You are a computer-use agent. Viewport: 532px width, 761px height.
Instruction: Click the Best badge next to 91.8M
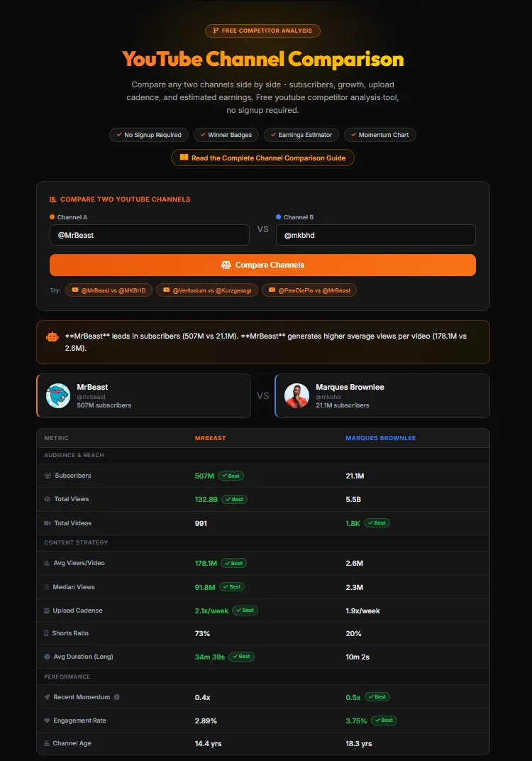[x=232, y=587]
